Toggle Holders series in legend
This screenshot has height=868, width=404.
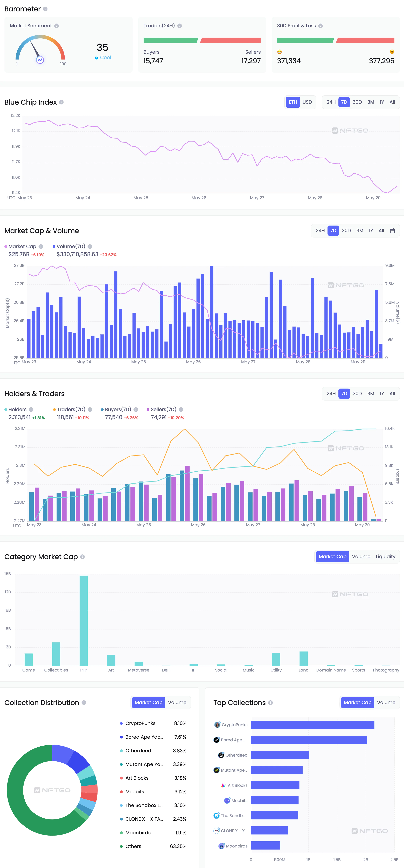click(17, 410)
